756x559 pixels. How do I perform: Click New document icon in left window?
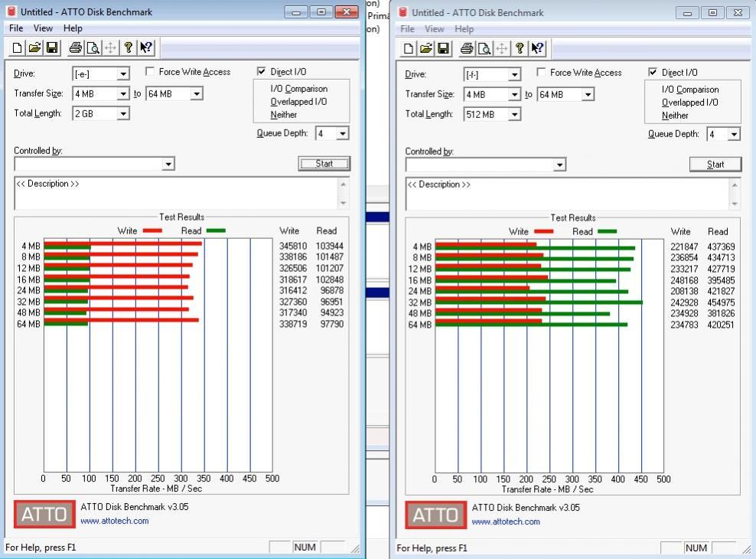click(18, 47)
